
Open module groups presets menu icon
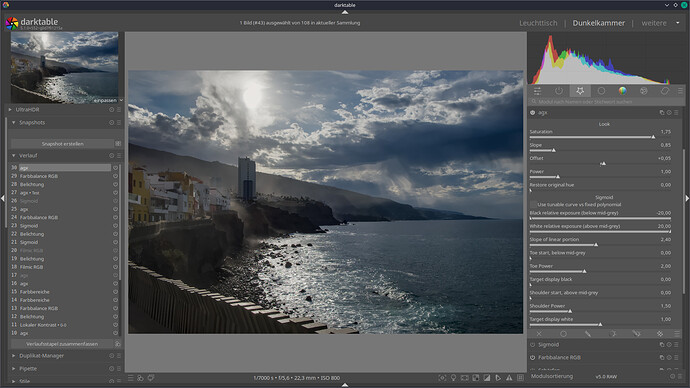(680, 91)
